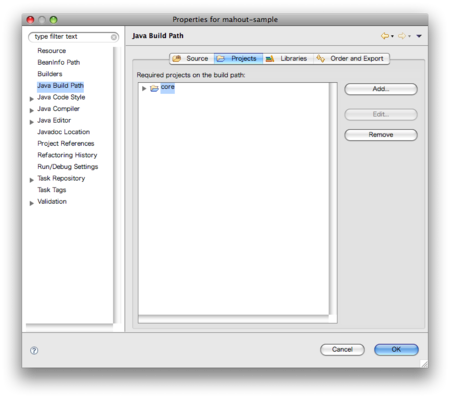Open the back history dropdown arrow
This screenshot has height=398, width=450.
click(x=392, y=36)
